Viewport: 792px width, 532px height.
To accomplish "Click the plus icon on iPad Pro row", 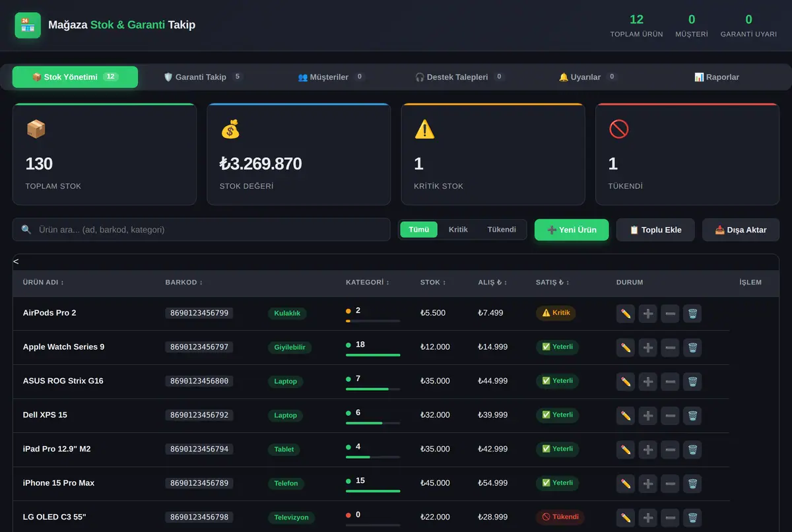I will (x=648, y=449).
